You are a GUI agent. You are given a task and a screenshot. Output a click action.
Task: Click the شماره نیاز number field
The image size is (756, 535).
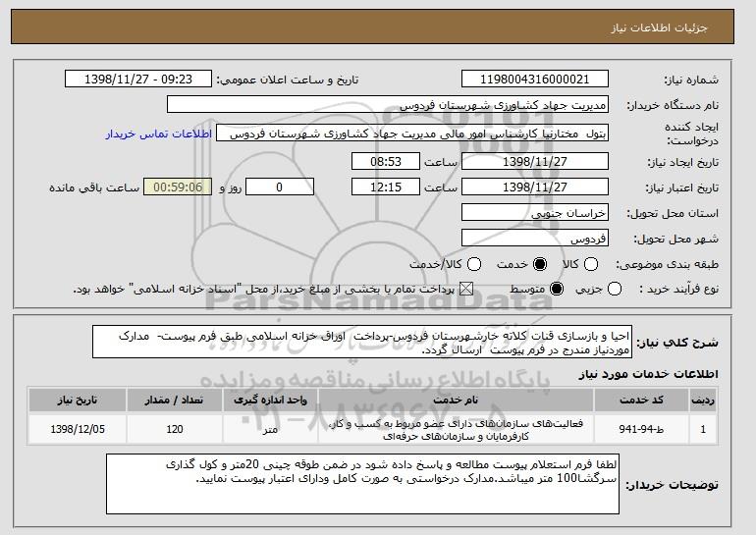point(534,80)
